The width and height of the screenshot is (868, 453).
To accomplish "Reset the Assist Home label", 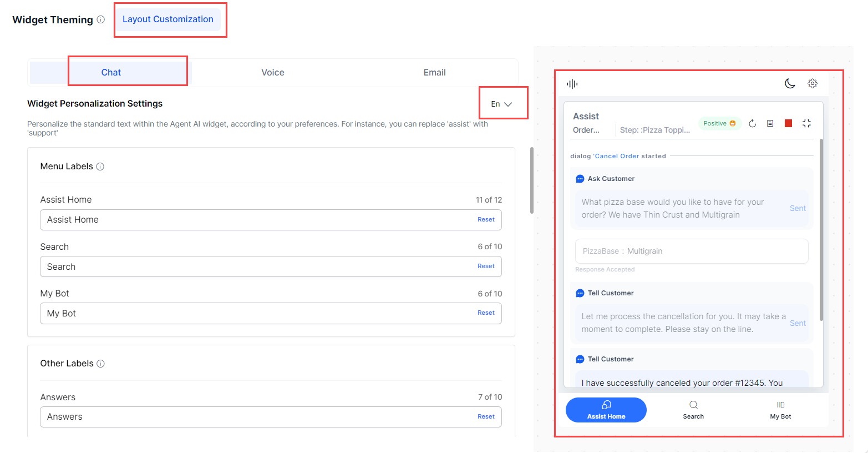I will [486, 220].
